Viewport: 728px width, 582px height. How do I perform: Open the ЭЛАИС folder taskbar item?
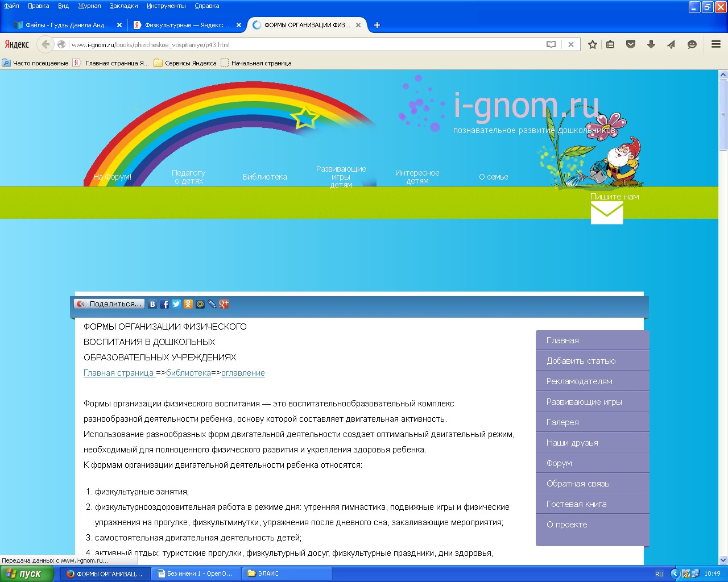click(x=287, y=573)
